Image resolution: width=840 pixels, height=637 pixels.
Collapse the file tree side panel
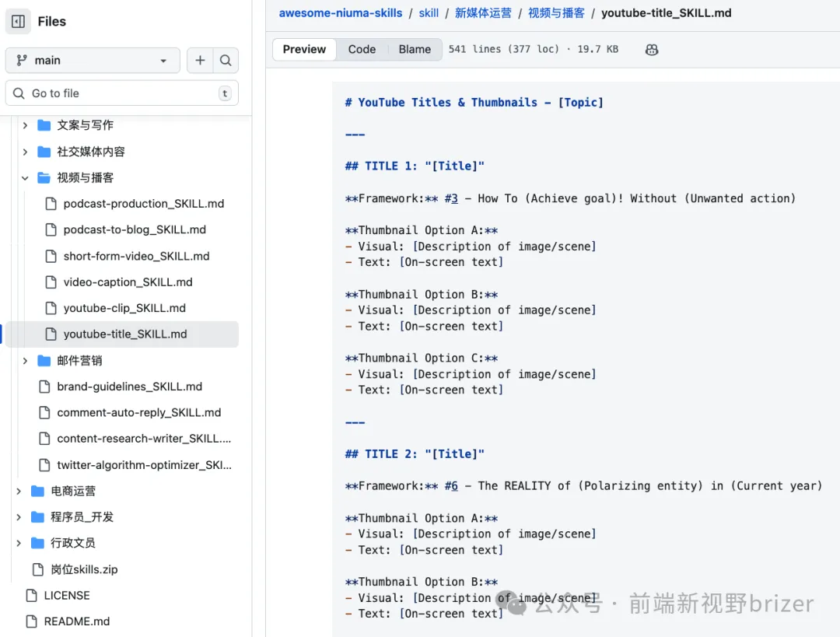coord(18,22)
